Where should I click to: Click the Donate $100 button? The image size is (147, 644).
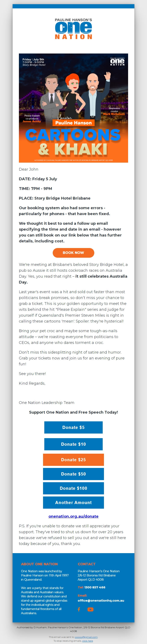point(73,488)
